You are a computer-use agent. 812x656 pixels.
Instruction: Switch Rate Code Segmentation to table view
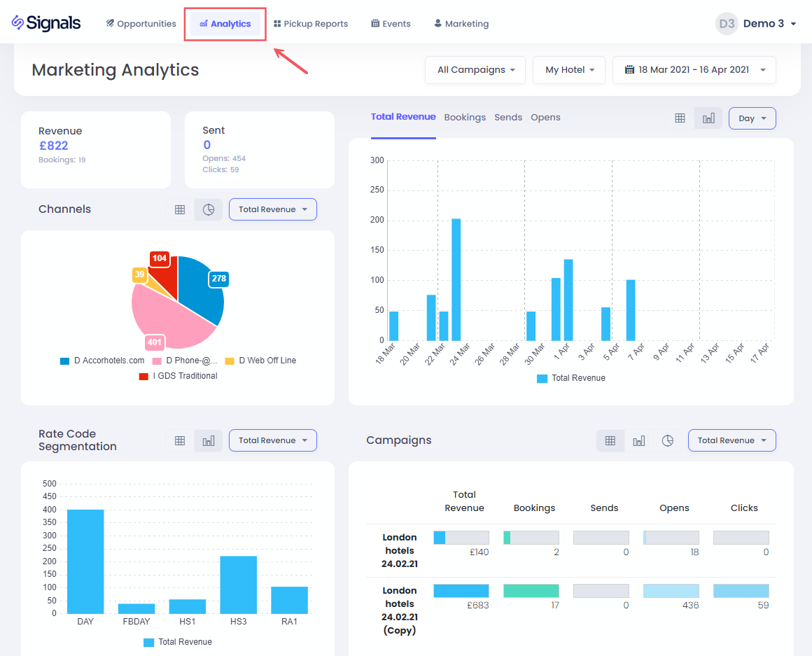click(180, 440)
